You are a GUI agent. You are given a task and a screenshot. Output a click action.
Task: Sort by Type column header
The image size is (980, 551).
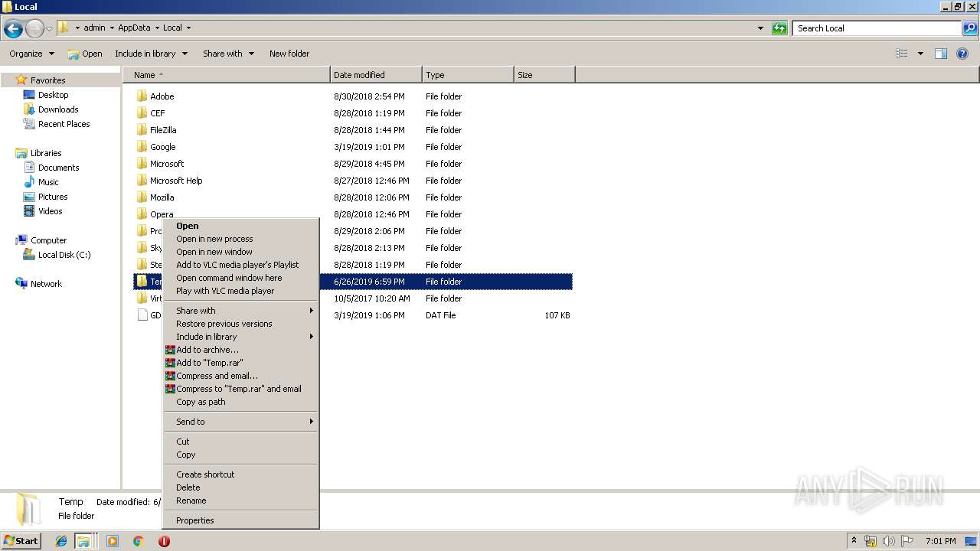coord(468,75)
